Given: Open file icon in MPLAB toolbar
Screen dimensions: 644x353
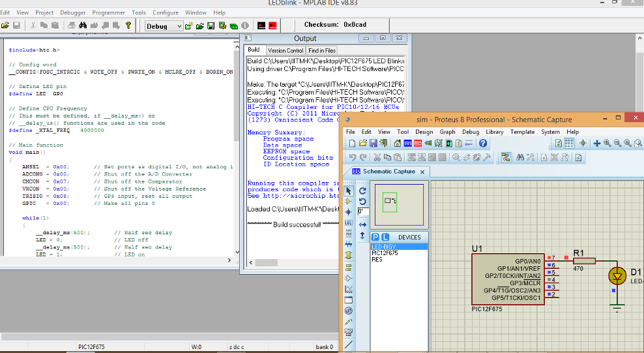Looking at the screenshot, I should click(x=5, y=25).
